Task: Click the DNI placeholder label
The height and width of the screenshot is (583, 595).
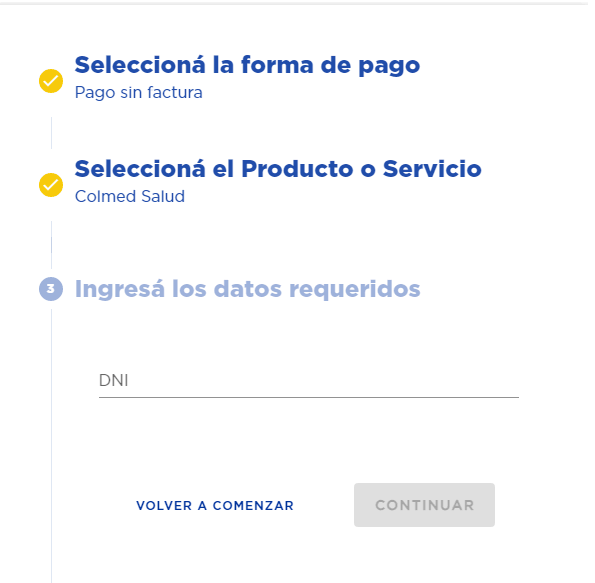Action: 113,380
